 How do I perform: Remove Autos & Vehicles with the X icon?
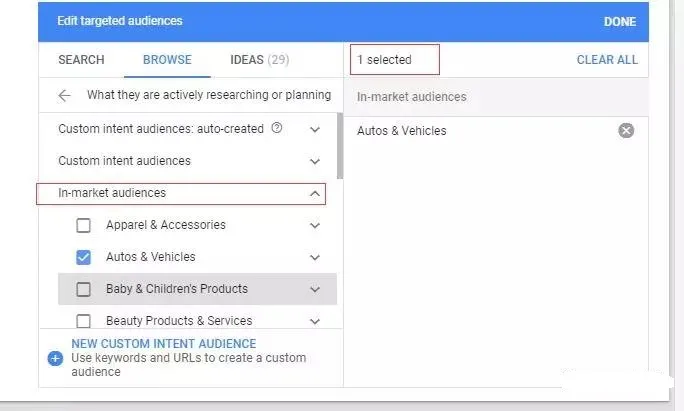(x=626, y=130)
